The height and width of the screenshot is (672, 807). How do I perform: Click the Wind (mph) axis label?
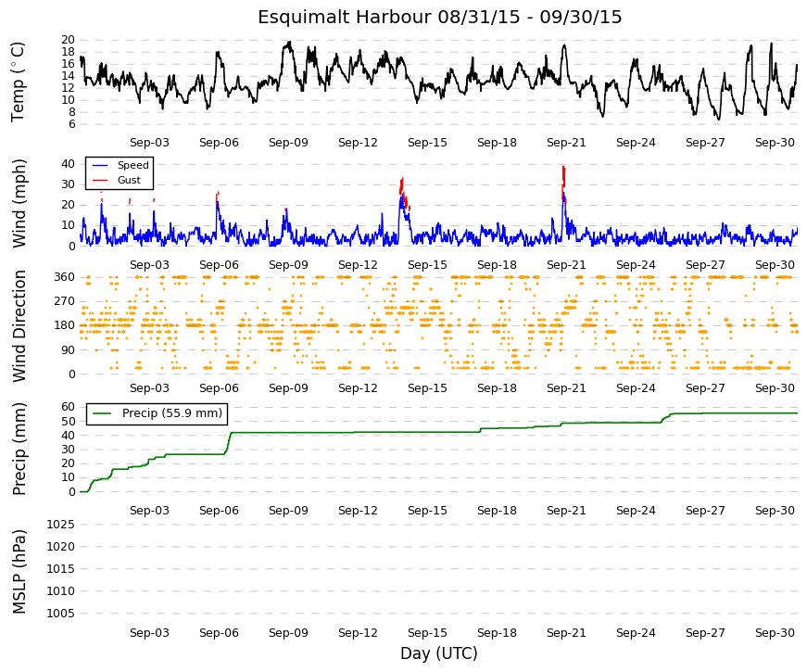tap(19, 203)
